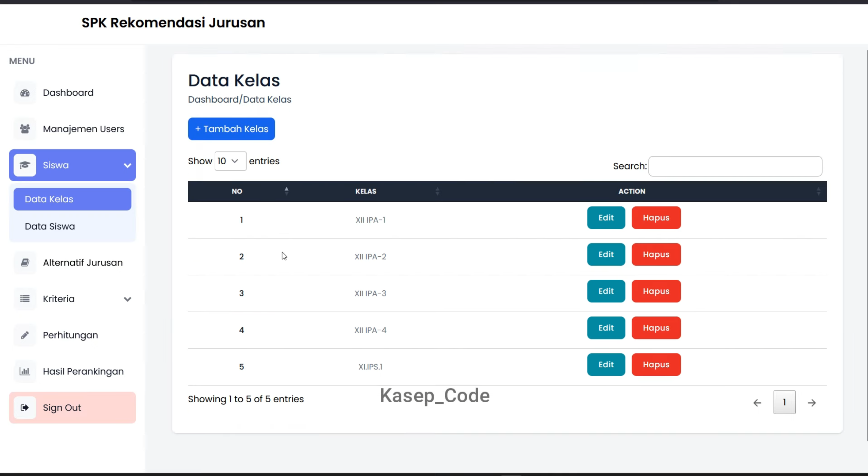The image size is (868, 476).
Task: Open Dashboard menu label
Action: (68, 93)
